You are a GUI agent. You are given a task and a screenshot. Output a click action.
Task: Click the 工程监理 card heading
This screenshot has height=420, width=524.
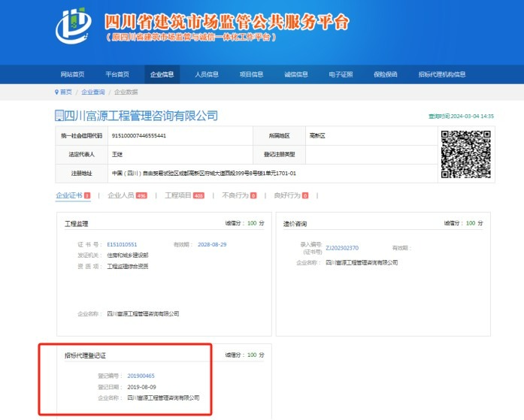pos(76,224)
